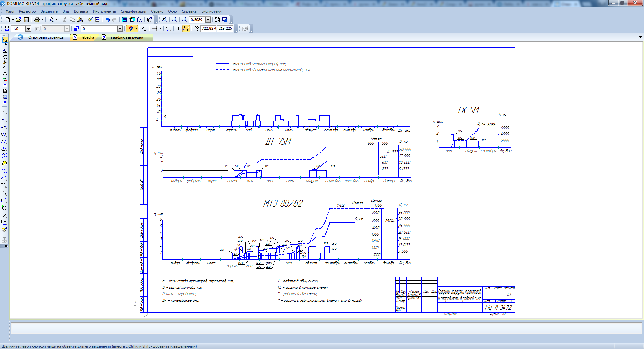This screenshot has width=644, height=349.
Task: Select the Geometry panel button
Action: [5, 40]
